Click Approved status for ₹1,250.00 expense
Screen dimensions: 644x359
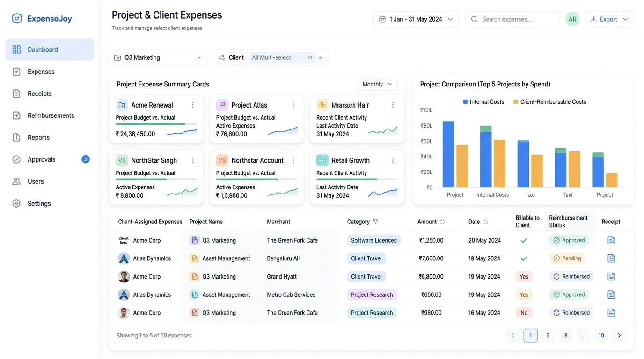569,240
